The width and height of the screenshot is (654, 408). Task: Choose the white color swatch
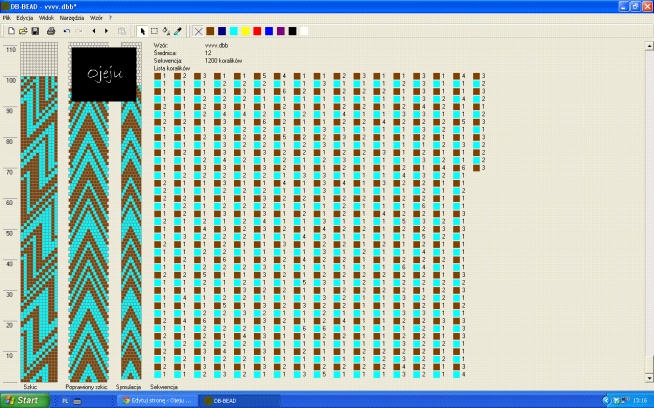[x=304, y=31]
